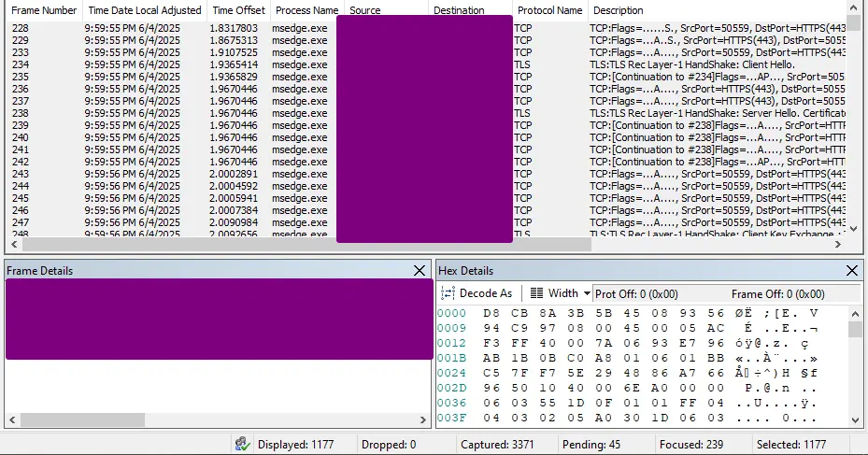
Task: Sort by Time Date Local Adjusted header
Action: click(145, 10)
